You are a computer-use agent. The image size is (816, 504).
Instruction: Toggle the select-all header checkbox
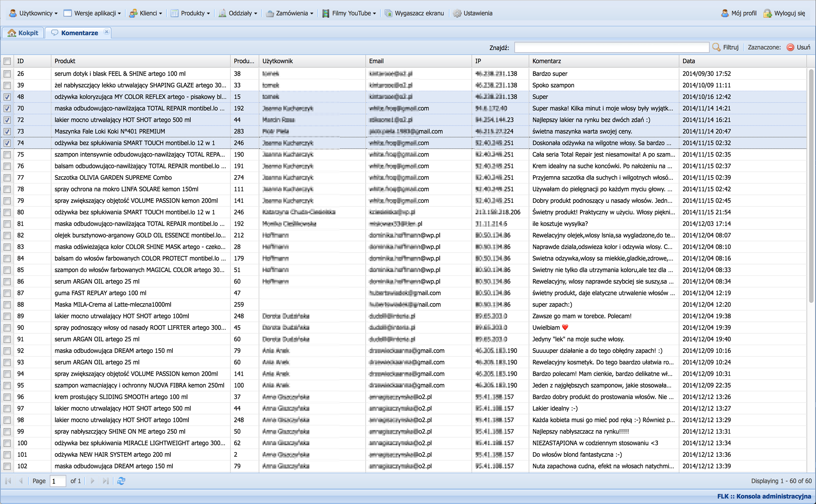point(7,61)
